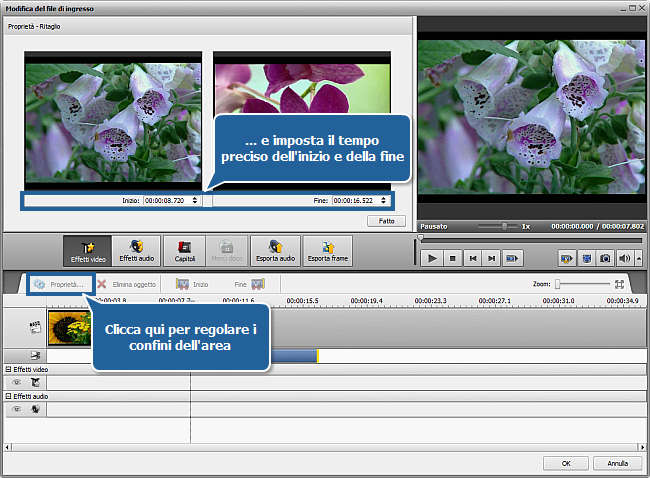The width and height of the screenshot is (650, 478).
Task: Set trim Inizio marker in the timeline toolbar
Action: pyautogui.click(x=192, y=284)
